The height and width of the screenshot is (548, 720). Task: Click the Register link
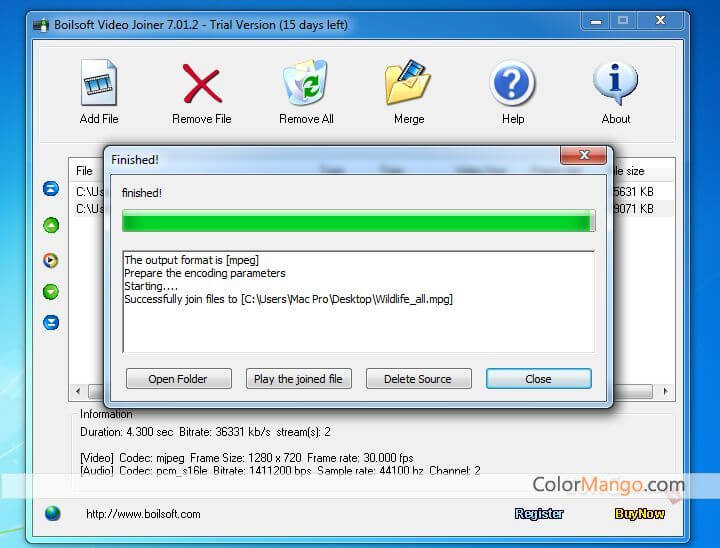[539, 514]
